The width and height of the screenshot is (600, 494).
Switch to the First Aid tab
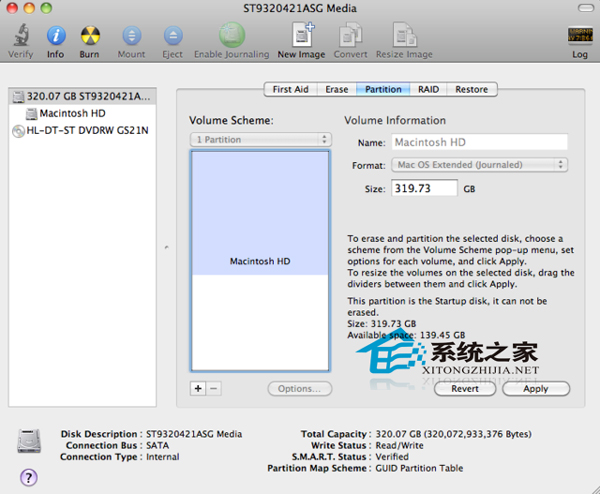point(291,89)
